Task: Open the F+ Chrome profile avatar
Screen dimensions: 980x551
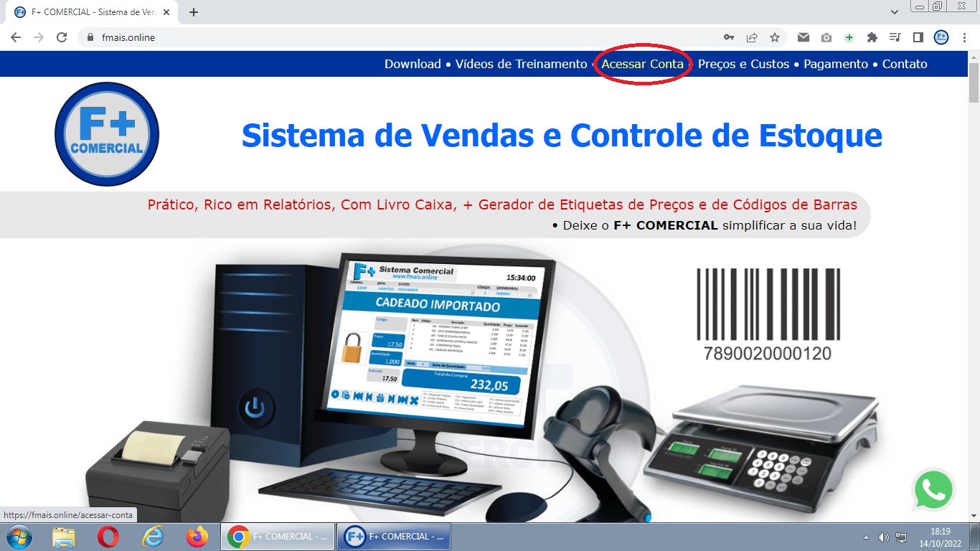Action: click(941, 37)
